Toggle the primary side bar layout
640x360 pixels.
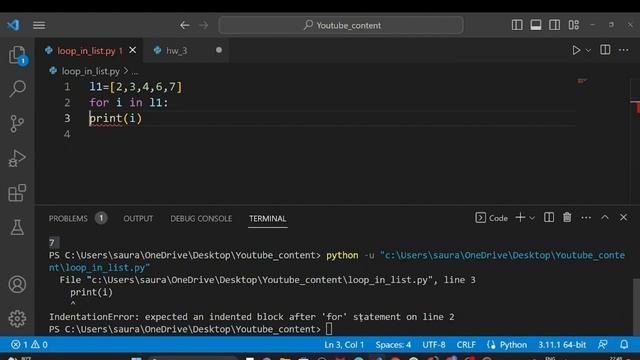[517, 25]
